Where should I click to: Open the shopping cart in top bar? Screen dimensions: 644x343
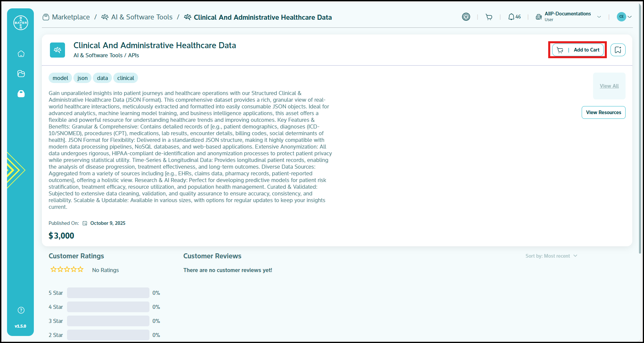489,17
